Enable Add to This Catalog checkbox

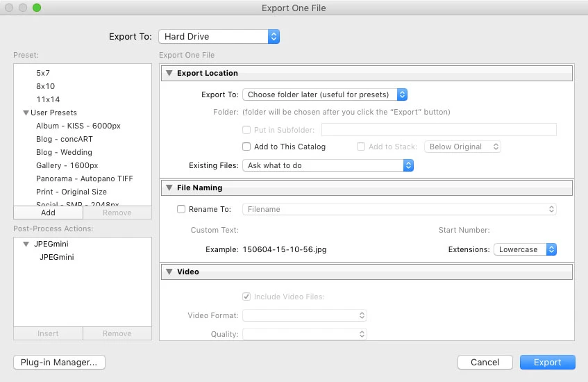[246, 147]
